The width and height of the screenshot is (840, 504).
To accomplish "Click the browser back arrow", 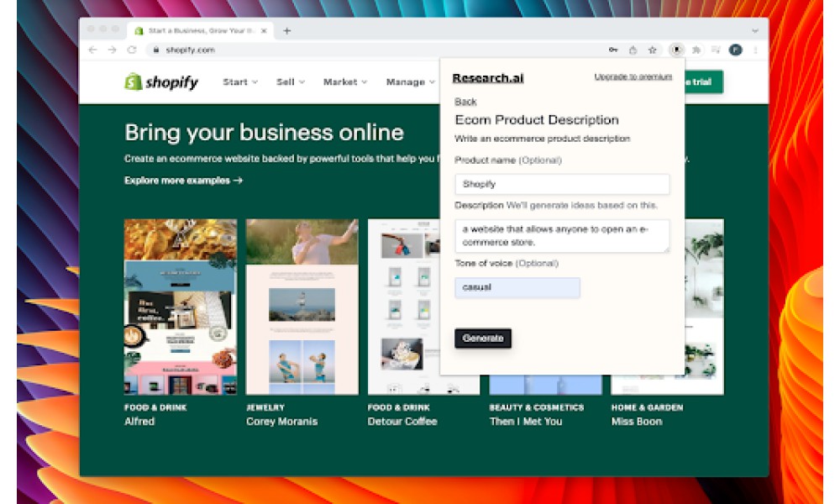I will click(92, 50).
